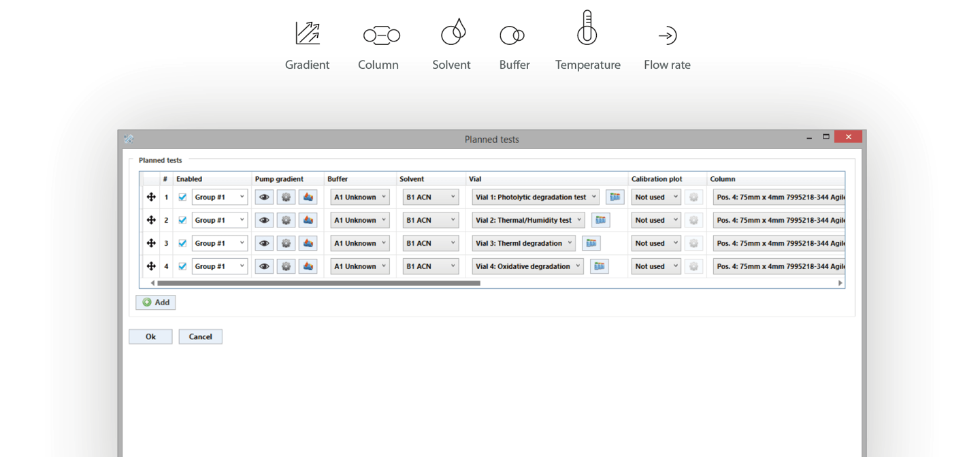Uncheck Enabled checkbox for test 1

coord(182,198)
